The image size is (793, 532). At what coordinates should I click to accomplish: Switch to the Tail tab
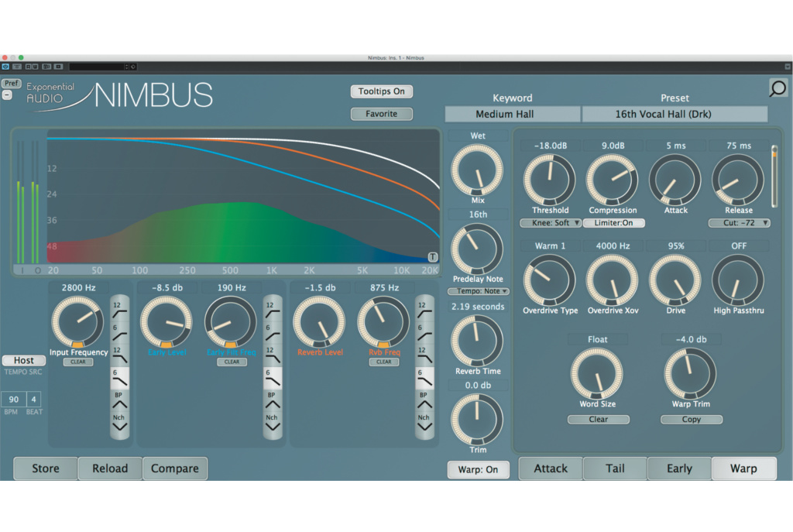615,469
